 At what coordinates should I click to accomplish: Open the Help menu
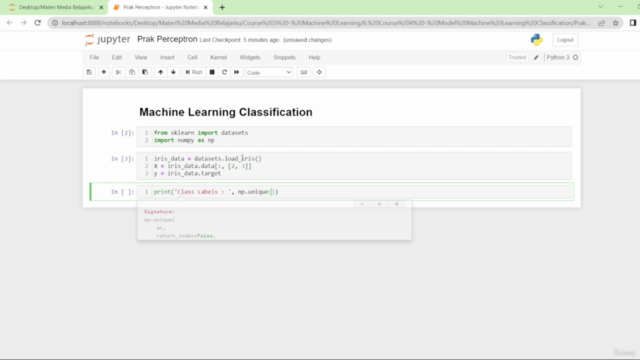coord(314,58)
